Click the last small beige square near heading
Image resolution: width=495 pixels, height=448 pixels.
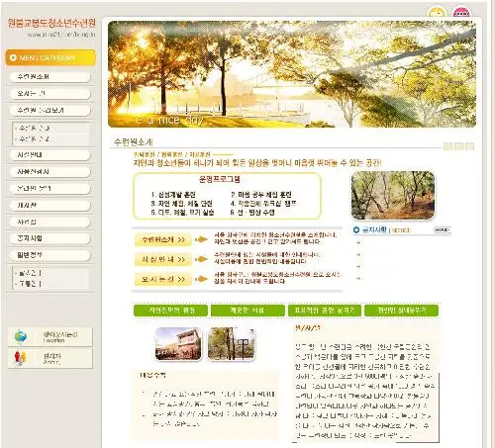469,146
